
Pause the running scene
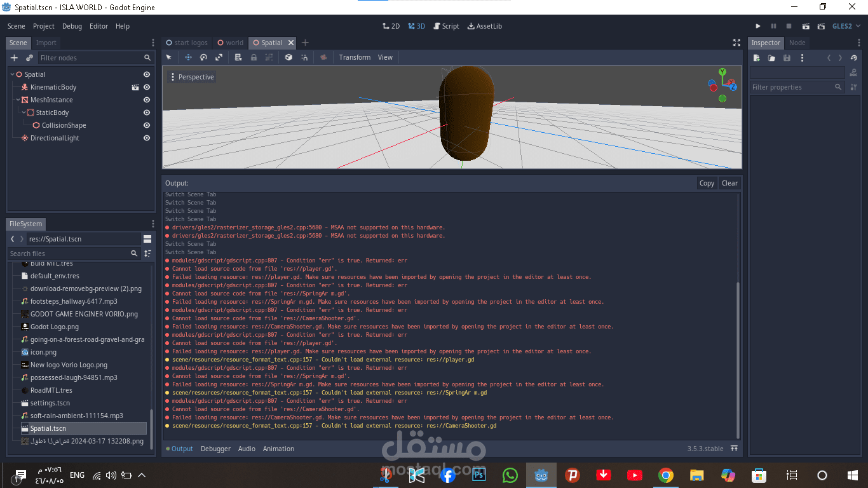pyautogui.click(x=773, y=26)
